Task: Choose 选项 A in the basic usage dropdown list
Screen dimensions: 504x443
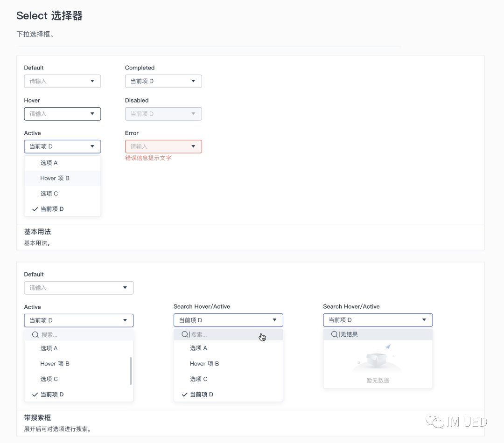Action: pyautogui.click(x=49, y=163)
